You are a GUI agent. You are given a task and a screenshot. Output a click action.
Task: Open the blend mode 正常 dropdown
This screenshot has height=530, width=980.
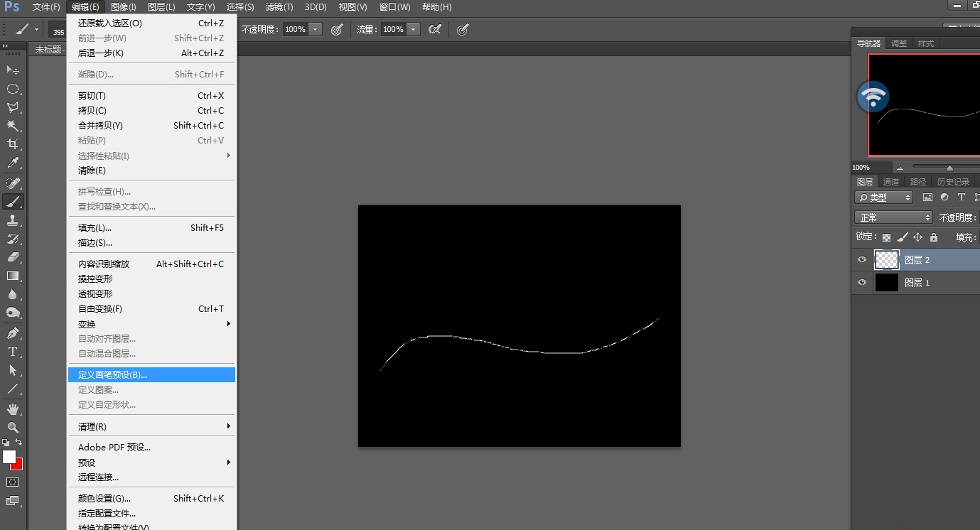click(893, 217)
